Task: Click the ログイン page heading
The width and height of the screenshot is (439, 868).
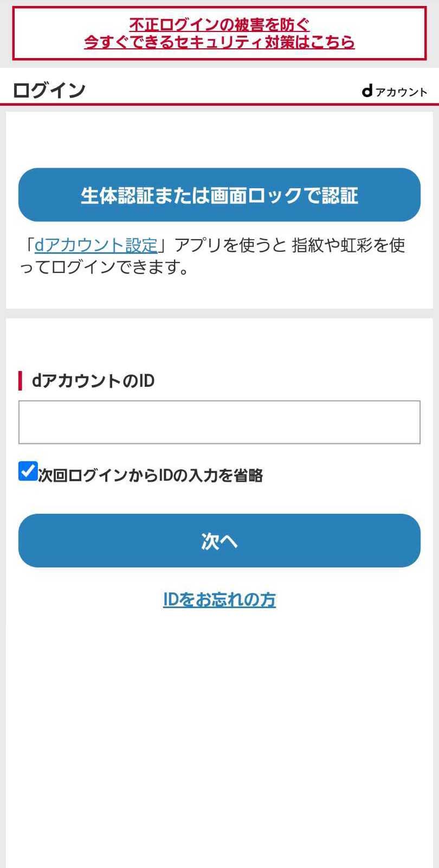Action: [49, 90]
